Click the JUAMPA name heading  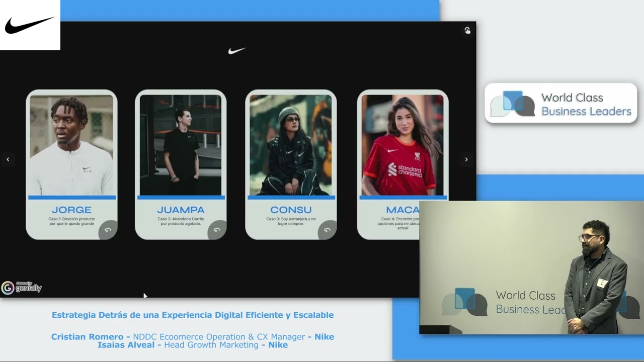181,210
